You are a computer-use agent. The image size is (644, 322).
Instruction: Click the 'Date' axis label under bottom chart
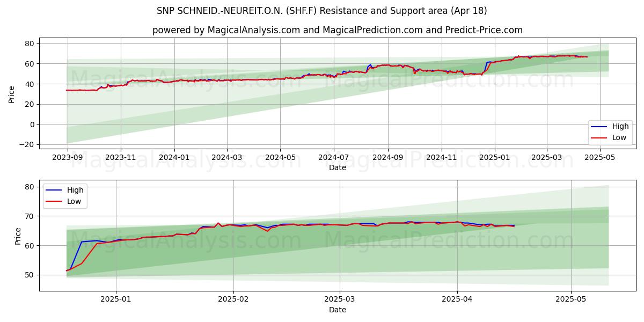[338, 310]
